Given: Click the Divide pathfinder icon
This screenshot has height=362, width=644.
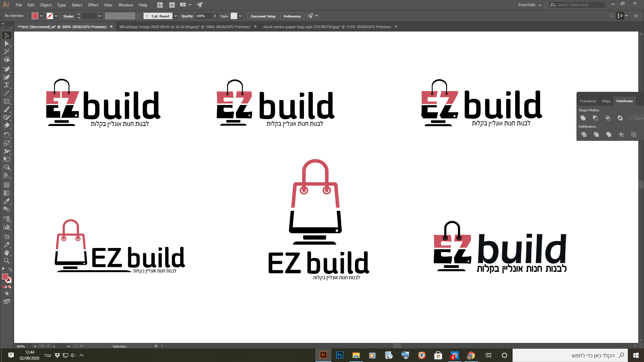Looking at the screenshot, I should (584, 134).
